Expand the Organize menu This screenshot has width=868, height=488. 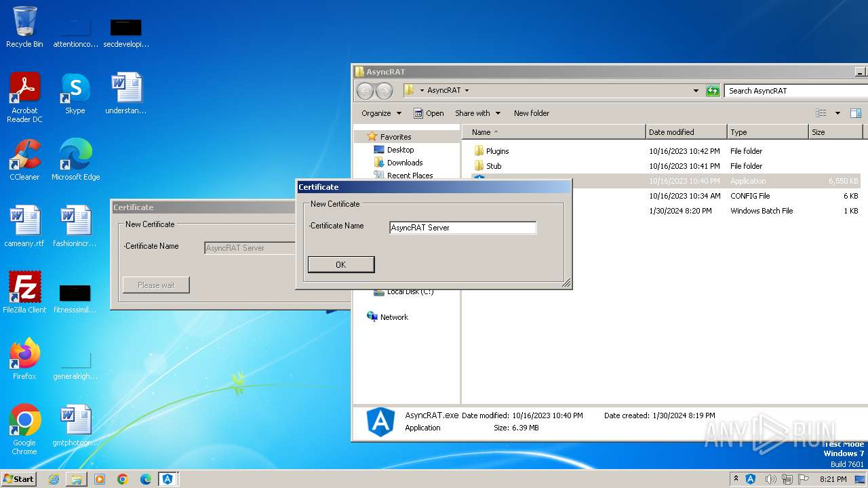click(x=381, y=113)
